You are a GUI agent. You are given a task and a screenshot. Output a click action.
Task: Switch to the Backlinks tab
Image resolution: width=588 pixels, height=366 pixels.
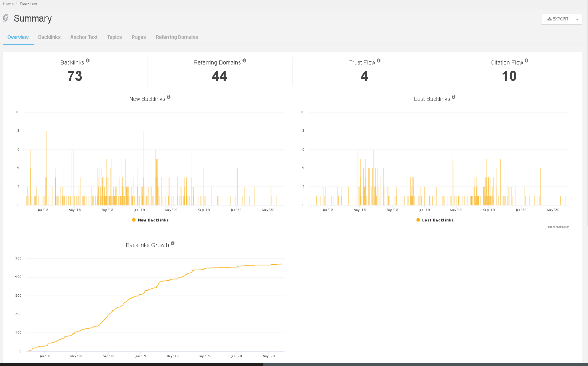point(49,37)
